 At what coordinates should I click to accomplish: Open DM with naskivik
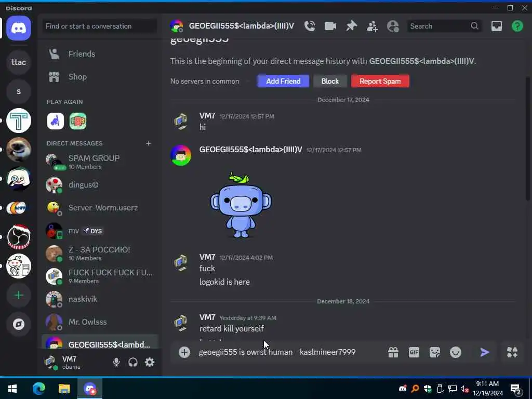100,299
